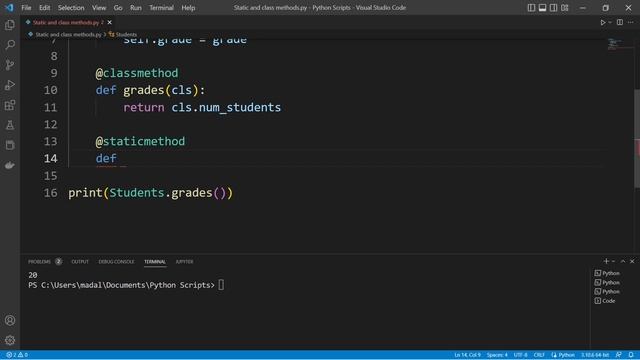The width and height of the screenshot is (640, 360).
Task: Close the Static and class methods.py tab
Action: 109,22
